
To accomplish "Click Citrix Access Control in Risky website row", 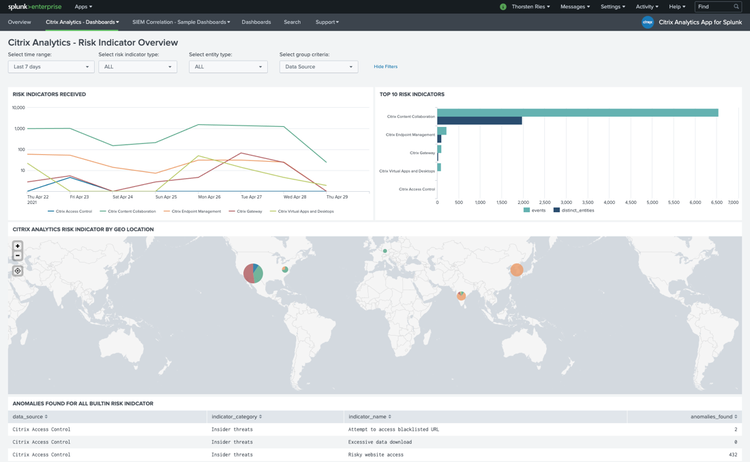I will pyautogui.click(x=41, y=455).
